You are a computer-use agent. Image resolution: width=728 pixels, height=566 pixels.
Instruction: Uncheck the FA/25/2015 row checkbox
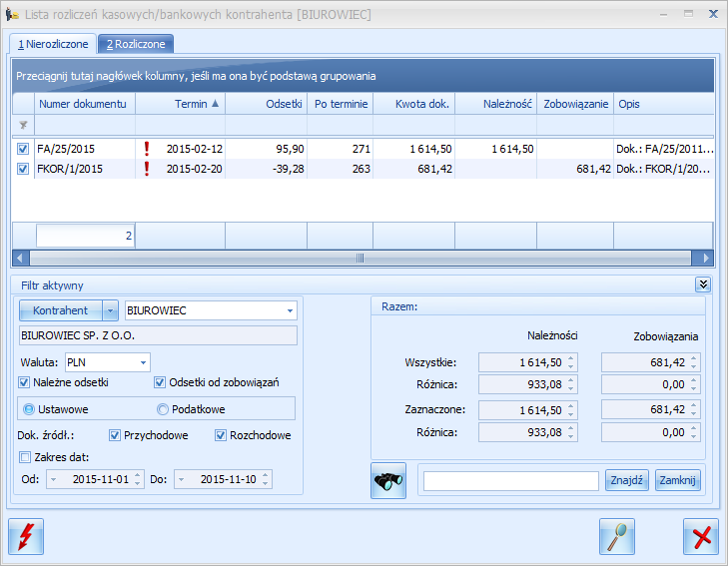click(23, 149)
